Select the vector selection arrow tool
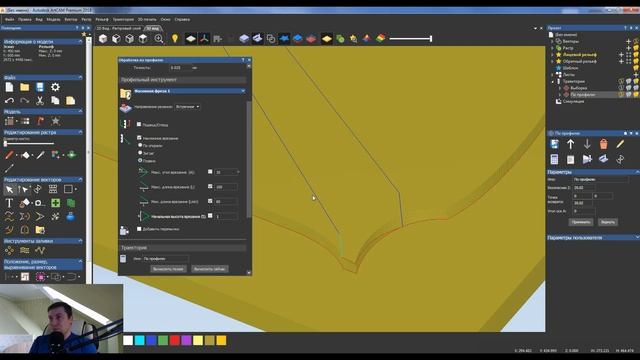The width and height of the screenshot is (640, 360). (x=9, y=189)
